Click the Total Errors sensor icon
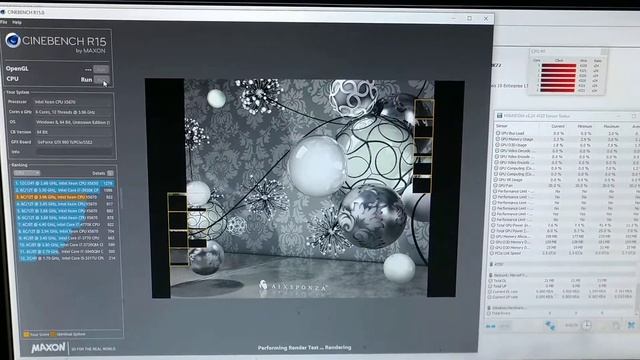 point(489,313)
